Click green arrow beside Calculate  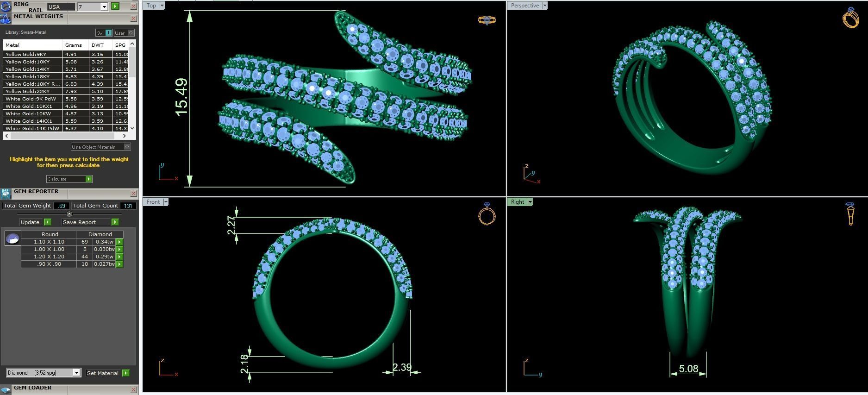[x=88, y=179]
